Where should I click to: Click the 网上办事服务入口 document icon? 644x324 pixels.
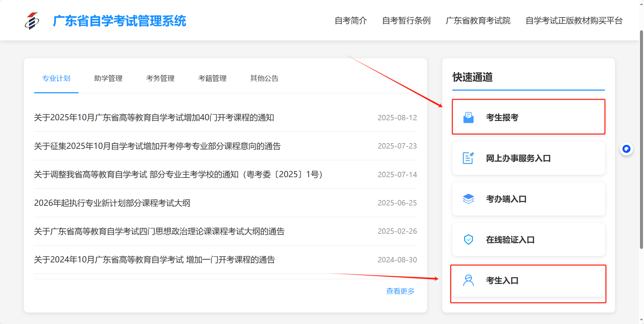[x=468, y=158]
